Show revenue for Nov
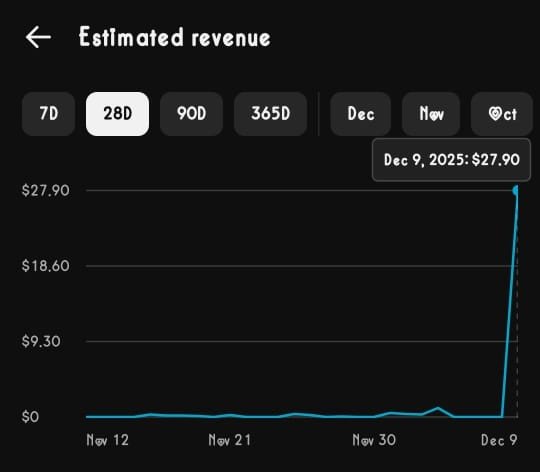The width and height of the screenshot is (540, 472). (431, 114)
